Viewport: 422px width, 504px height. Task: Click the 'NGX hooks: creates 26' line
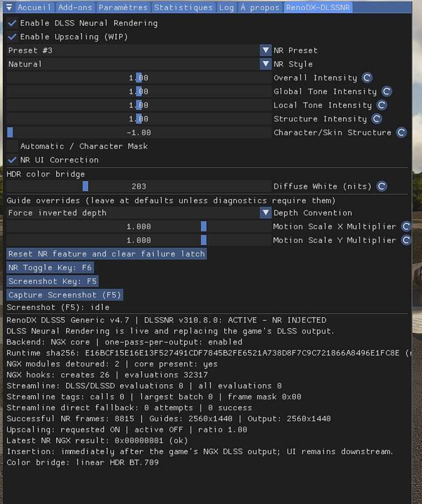pos(107,374)
